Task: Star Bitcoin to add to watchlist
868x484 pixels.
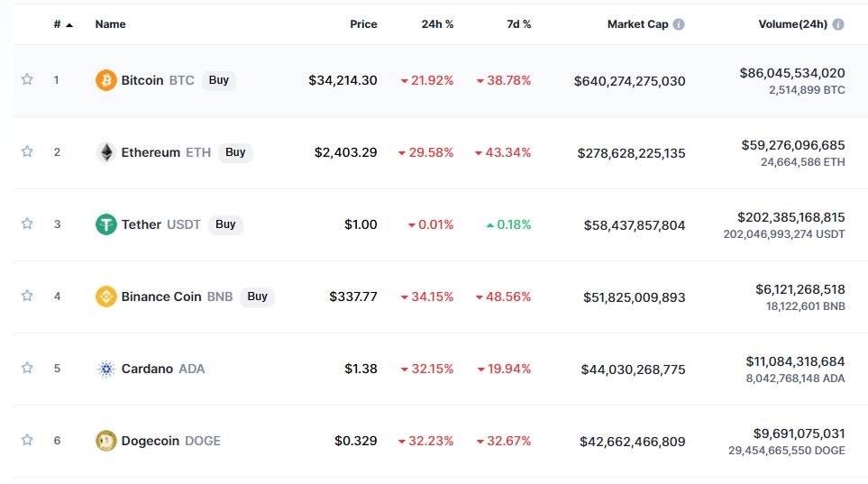Action: click(27, 79)
